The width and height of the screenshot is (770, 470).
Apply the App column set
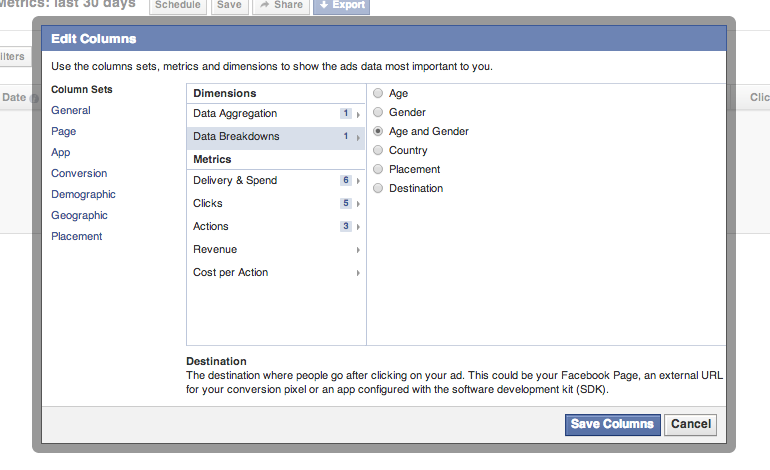pos(60,152)
